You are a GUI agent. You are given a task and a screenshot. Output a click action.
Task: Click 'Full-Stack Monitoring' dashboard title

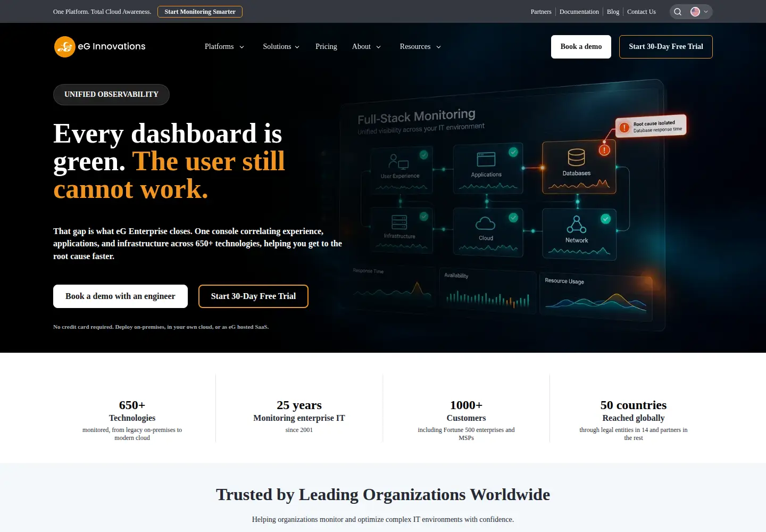point(417,117)
